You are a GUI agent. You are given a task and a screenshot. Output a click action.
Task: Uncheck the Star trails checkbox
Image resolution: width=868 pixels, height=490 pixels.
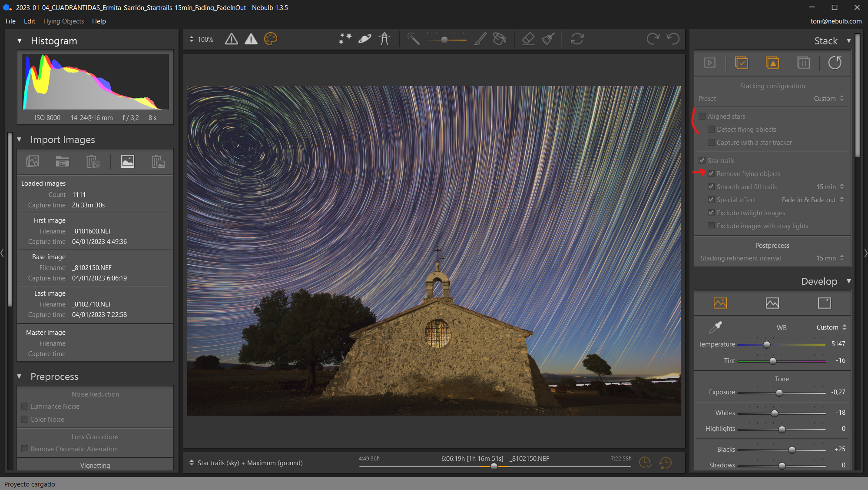tap(702, 160)
